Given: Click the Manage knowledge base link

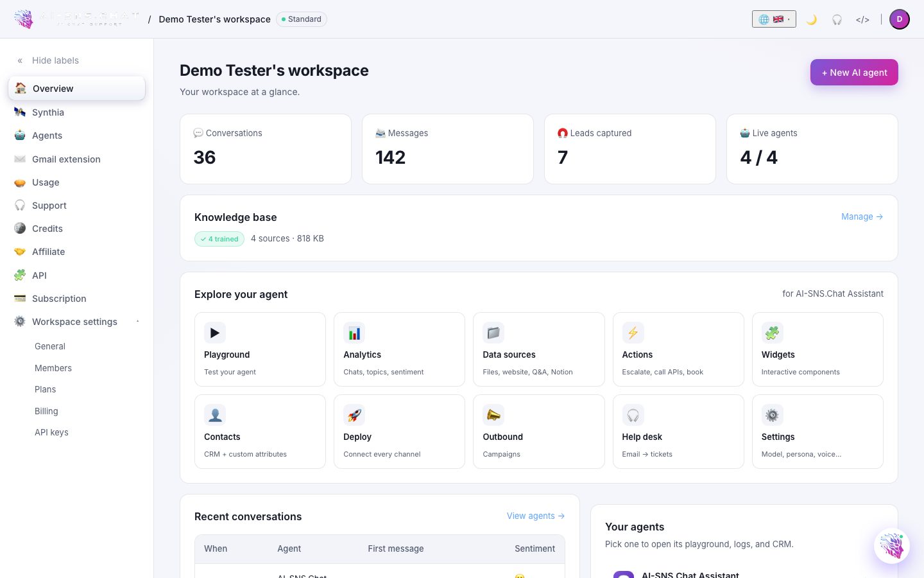Looking at the screenshot, I should [862, 217].
